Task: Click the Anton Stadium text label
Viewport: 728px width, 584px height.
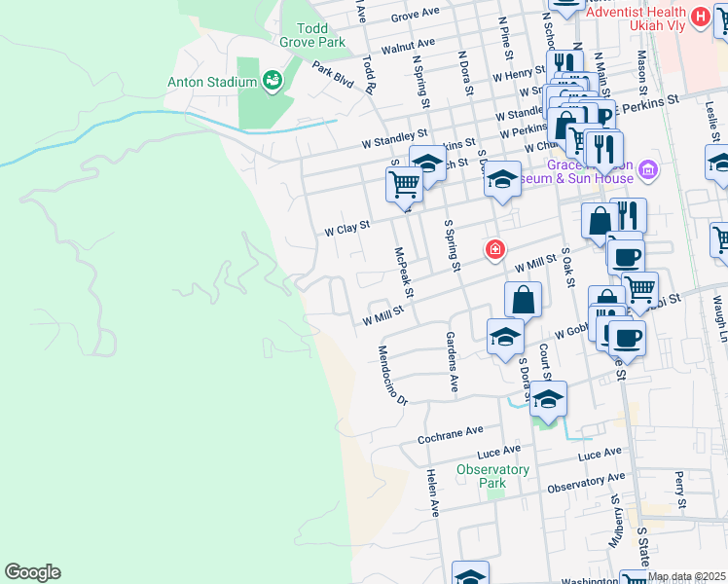Action: click(212, 82)
